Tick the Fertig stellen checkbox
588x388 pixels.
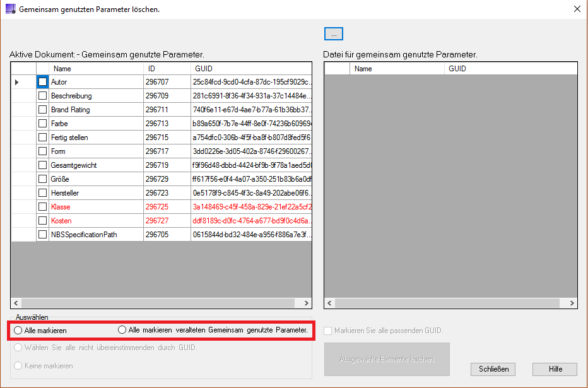click(43, 137)
